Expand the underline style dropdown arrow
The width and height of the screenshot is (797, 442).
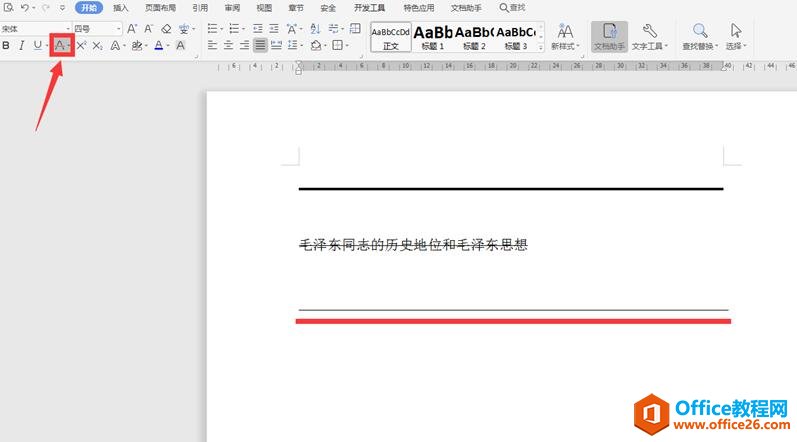47,46
